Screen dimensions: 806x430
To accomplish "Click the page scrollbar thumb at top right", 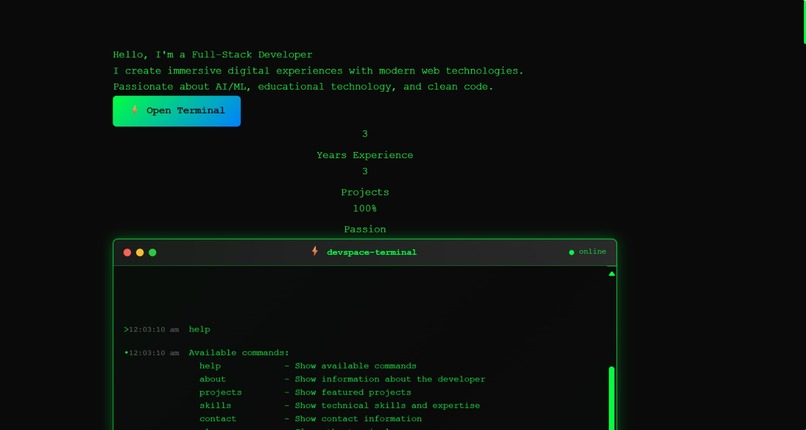I will point(804,22).
